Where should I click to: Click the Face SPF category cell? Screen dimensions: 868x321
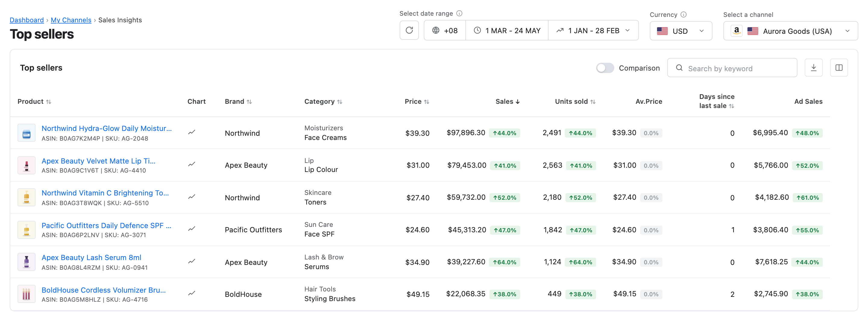(319, 234)
